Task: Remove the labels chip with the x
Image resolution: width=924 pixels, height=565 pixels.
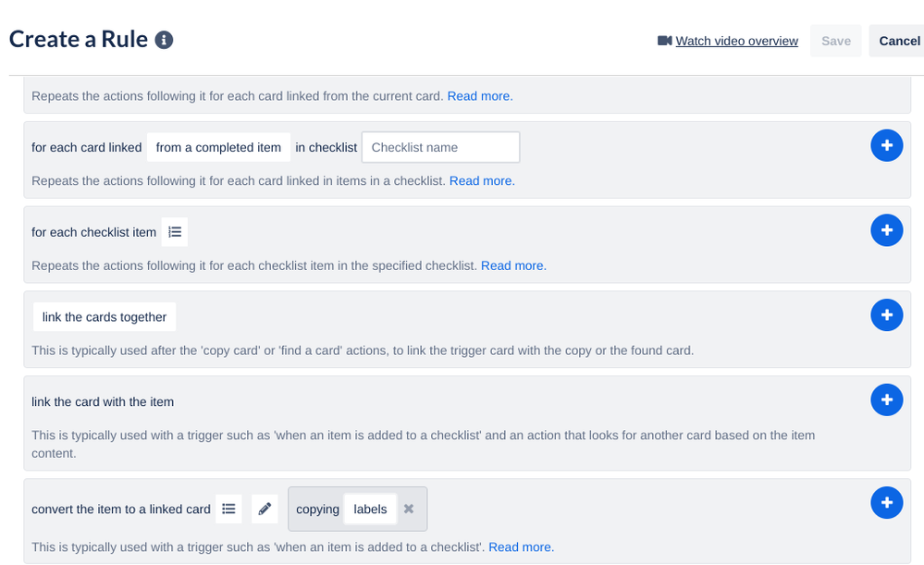Action: tap(408, 509)
